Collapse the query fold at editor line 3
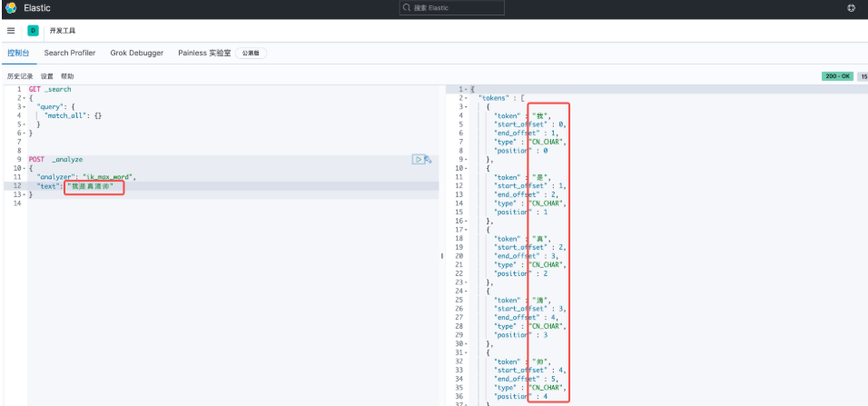This screenshot has height=406, width=868. pos(25,107)
